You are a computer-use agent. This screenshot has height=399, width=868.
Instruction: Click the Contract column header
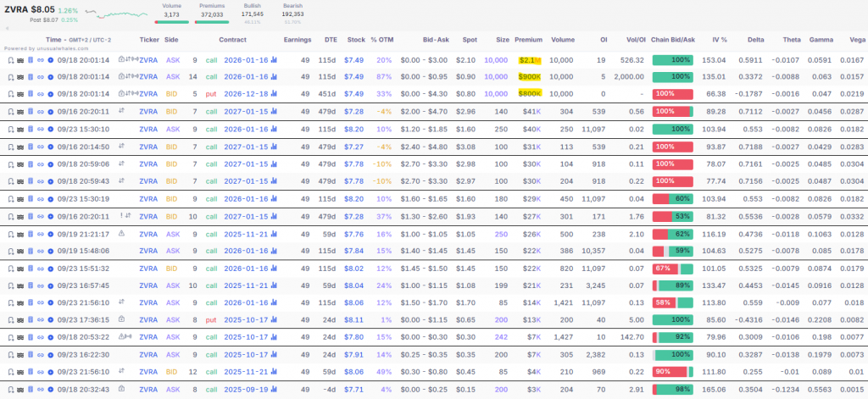[232, 40]
